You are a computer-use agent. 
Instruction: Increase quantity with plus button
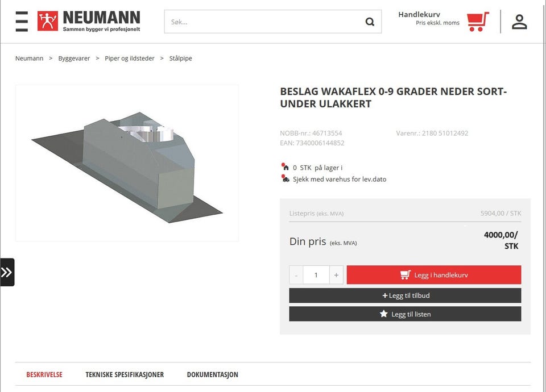[x=336, y=275]
